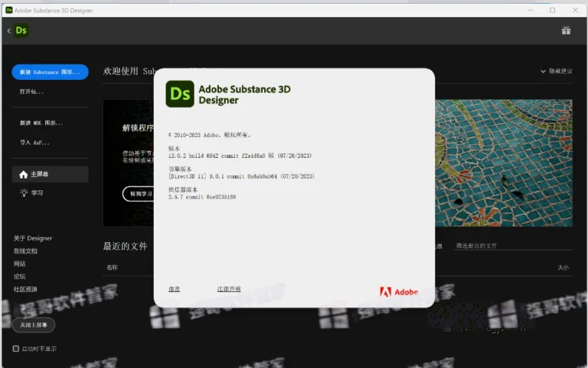Collapse suggestions with the 隐藏建议 chevron

coord(543,71)
